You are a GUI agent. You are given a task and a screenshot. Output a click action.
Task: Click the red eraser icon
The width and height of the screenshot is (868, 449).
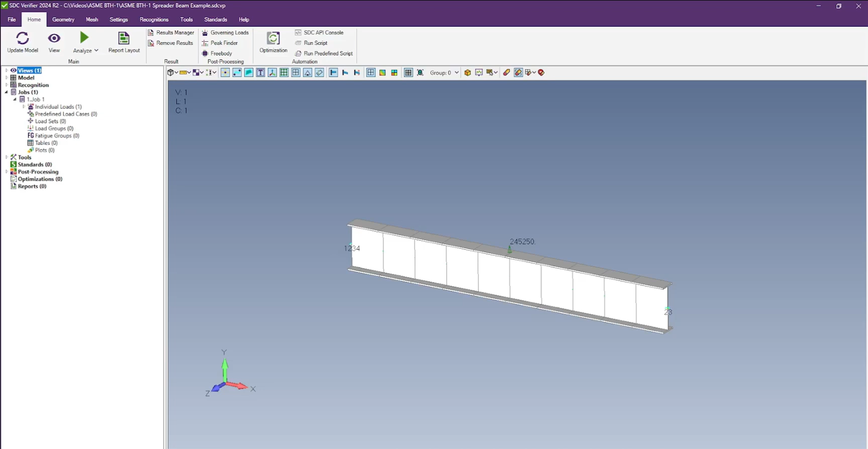click(506, 72)
